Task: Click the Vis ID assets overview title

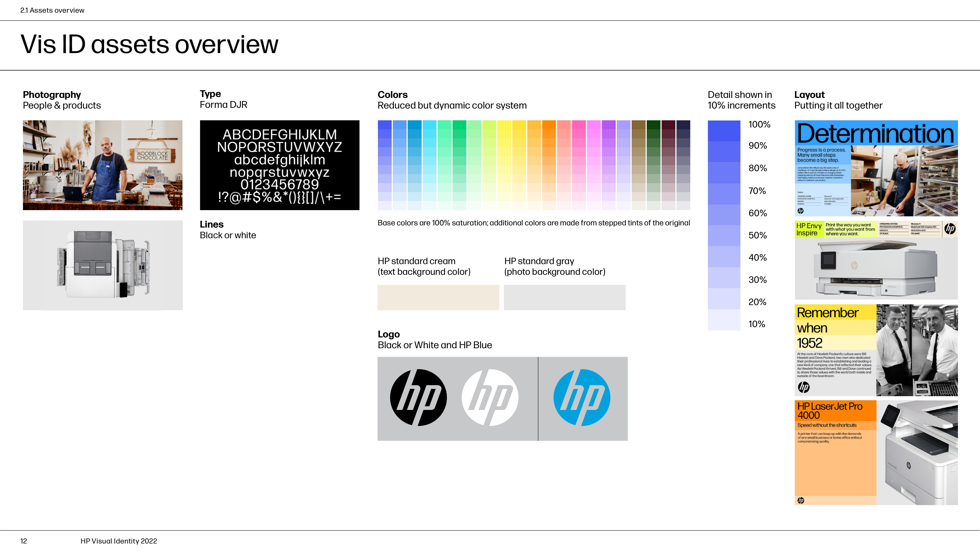Action: 150,44
